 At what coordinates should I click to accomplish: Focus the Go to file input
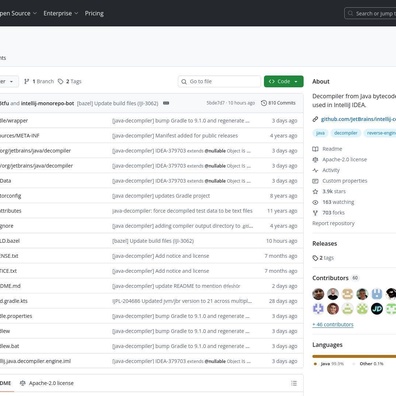(x=219, y=81)
